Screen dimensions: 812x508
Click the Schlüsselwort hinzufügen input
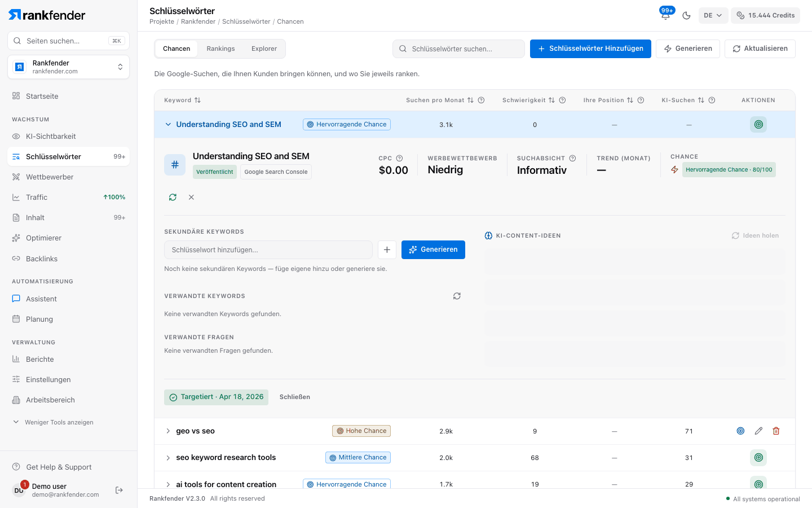tap(268, 249)
